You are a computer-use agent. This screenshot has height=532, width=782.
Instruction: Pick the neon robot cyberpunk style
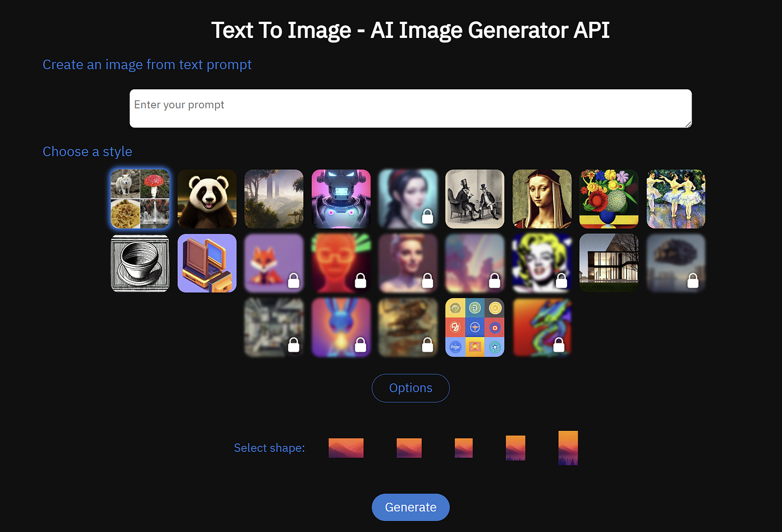341,199
